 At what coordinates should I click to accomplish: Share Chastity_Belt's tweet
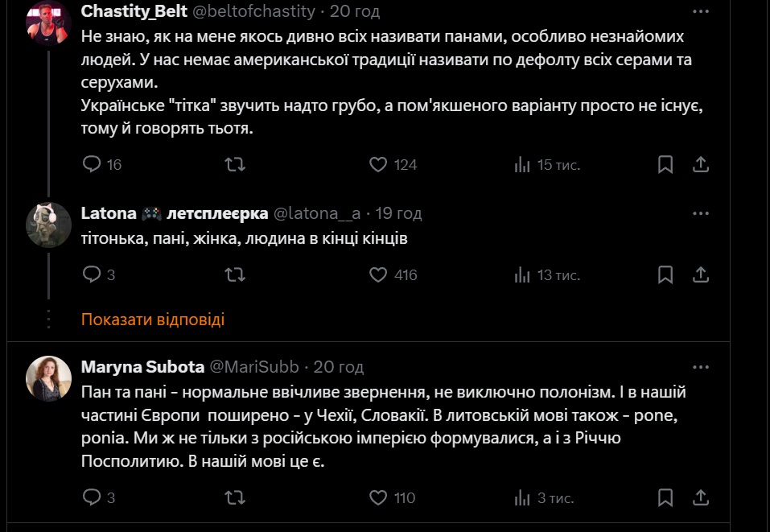pyautogui.click(x=701, y=164)
